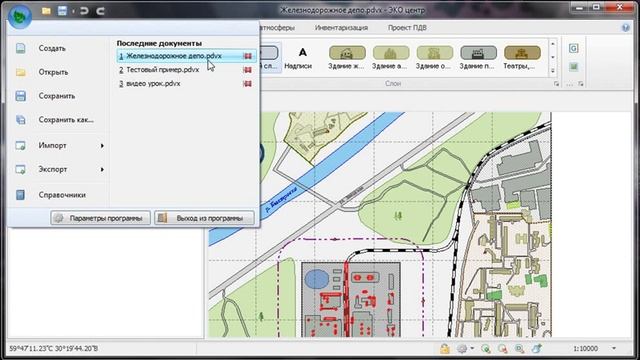Expand the Экспорт submenu arrow
The width and height of the screenshot is (640, 360).
[x=102, y=169]
